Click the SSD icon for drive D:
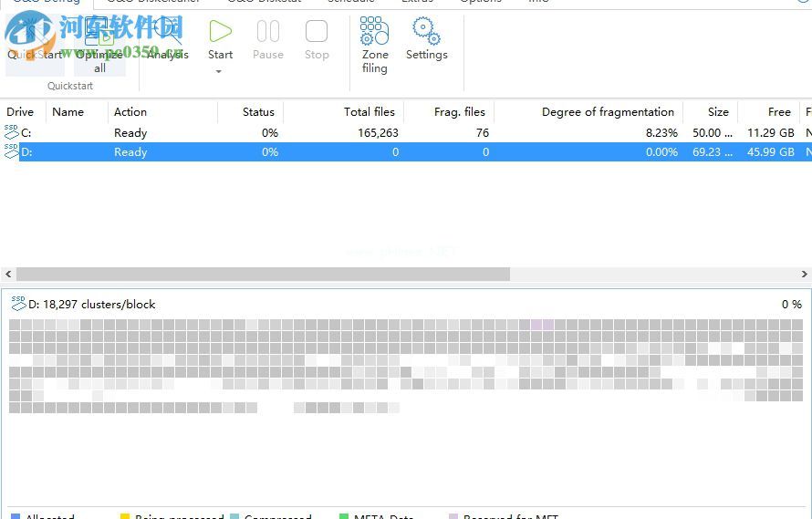Image resolution: width=812 pixels, height=519 pixels. (x=11, y=151)
